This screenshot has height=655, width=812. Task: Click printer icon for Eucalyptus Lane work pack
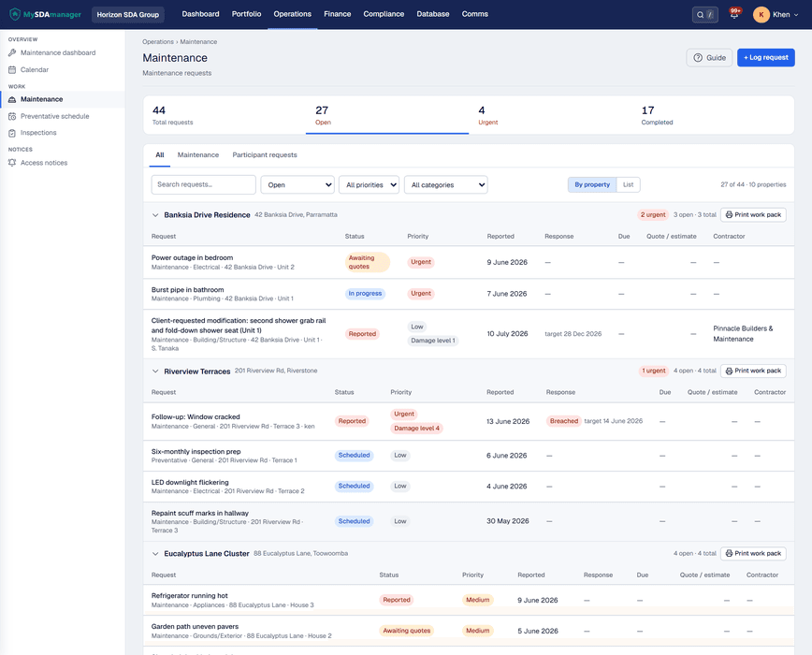coord(729,553)
